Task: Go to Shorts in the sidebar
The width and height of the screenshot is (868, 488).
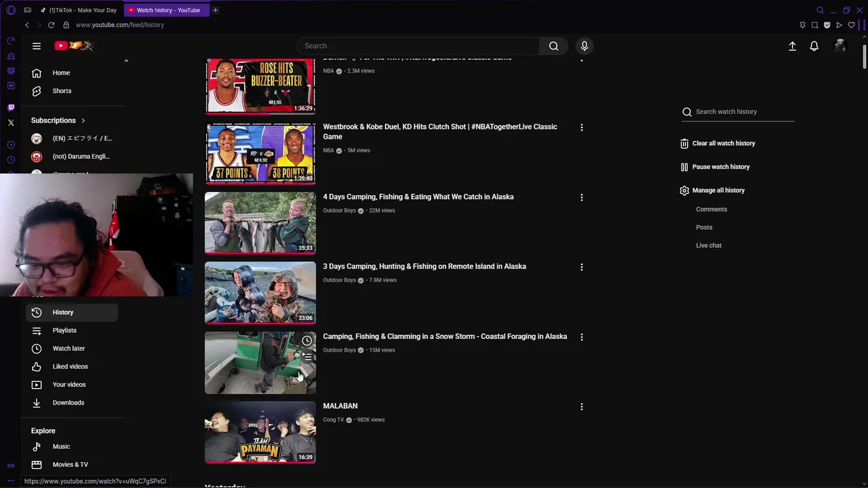Action: 72,91
